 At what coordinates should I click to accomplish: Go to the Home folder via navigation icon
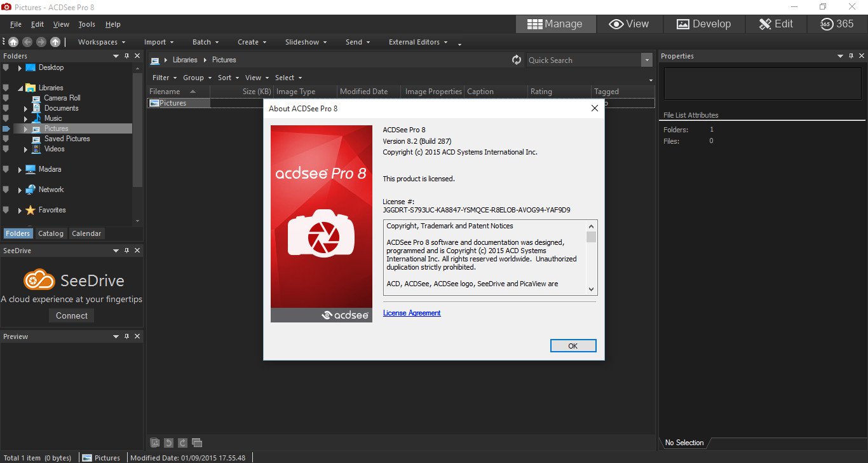coord(13,42)
